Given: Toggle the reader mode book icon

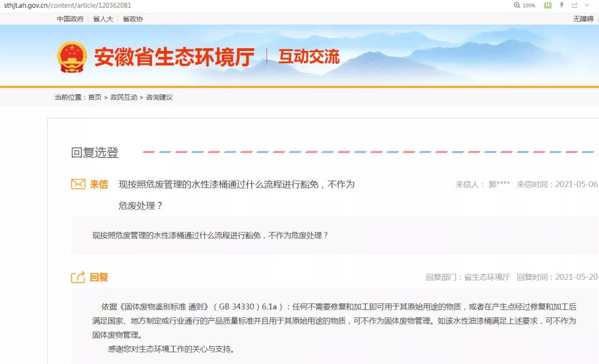Looking at the screenshot, I should pos(547,6).
